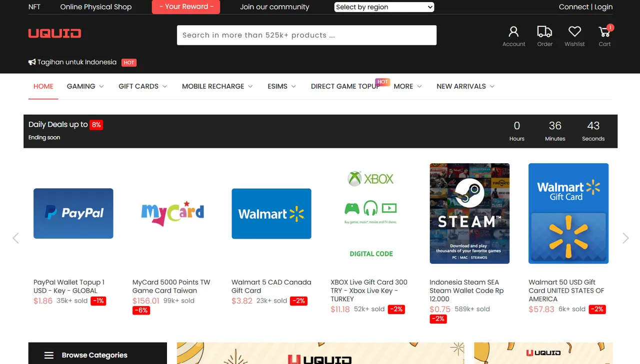Expand the Gift Cards menu
This screenshot has height=364, width=640.
coord(142,86)
